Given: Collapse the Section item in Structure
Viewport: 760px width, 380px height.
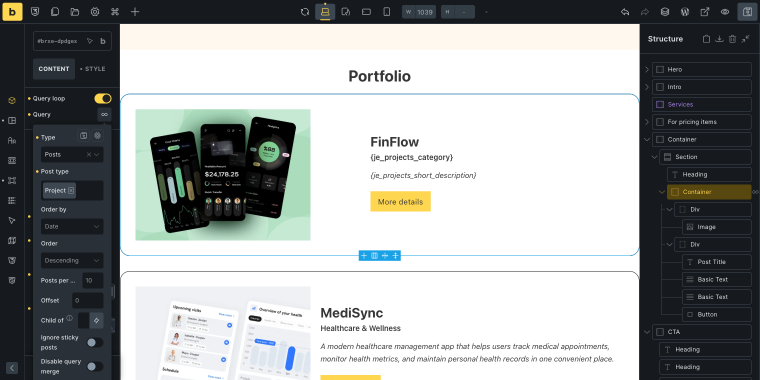Looking at the screenshot, I should point(655,157).
